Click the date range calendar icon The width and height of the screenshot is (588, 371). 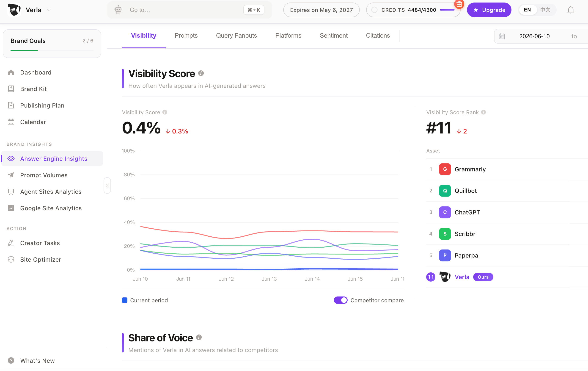click(502, 36)
